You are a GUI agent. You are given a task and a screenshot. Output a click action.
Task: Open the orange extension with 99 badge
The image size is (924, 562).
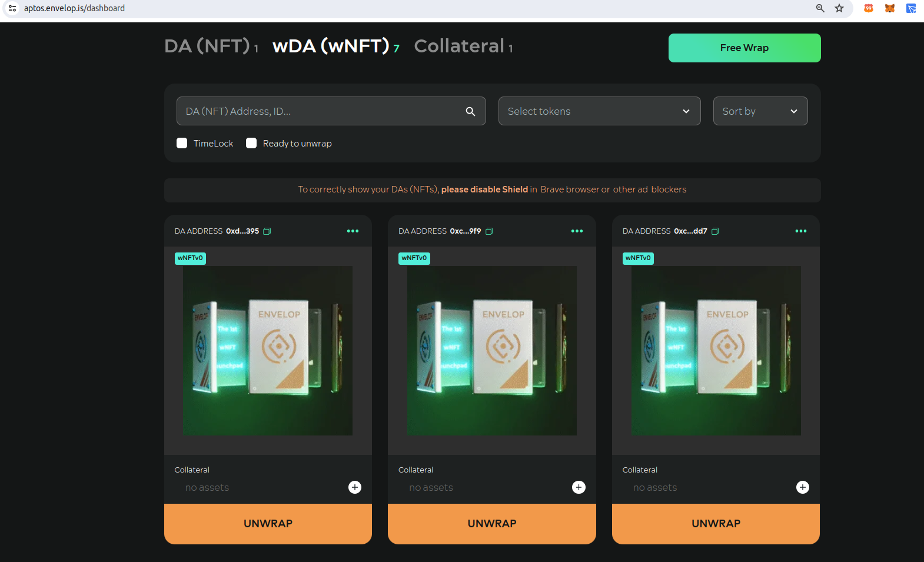click(869, 8)
